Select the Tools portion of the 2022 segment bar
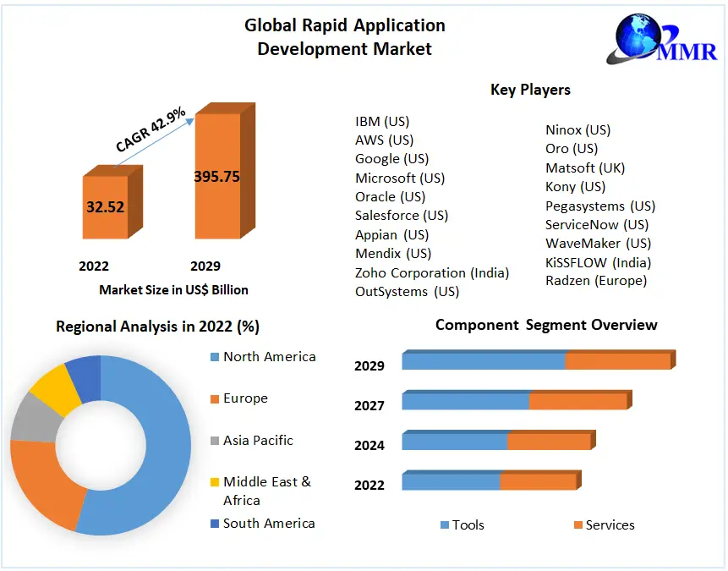Screen dimensions: 728x571 pos(451,482)
